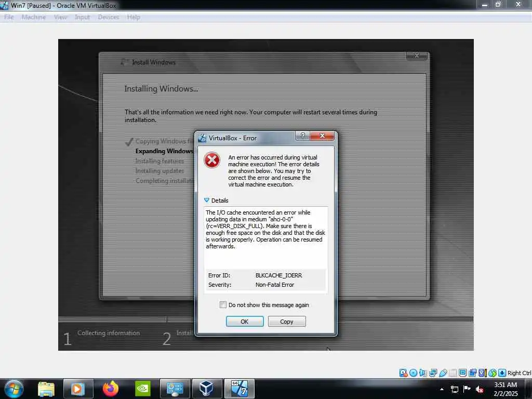
Task: Open the NVIDIA app from taskbar
Action: pyautogui.click(x=143, y=389)
